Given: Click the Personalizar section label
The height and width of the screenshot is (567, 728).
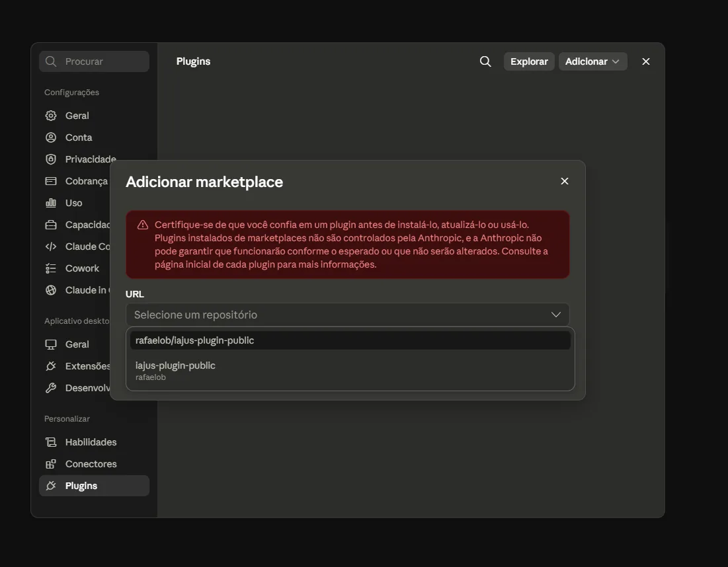Looking at the screenshot, I should [67, 418].
